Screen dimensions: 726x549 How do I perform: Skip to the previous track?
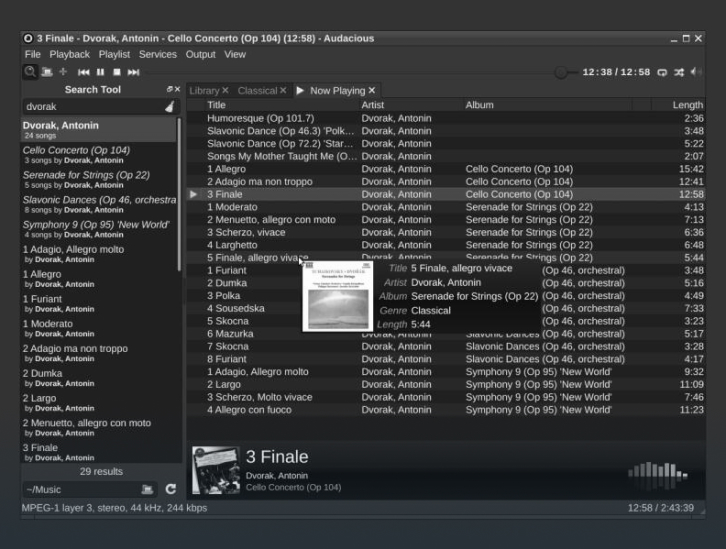[83, 72]
